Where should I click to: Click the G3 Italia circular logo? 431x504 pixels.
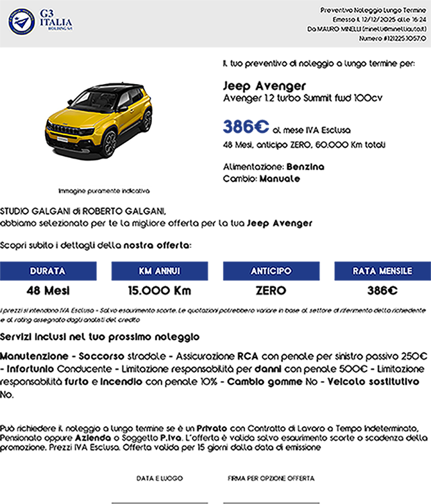click(x=21, y=21)
